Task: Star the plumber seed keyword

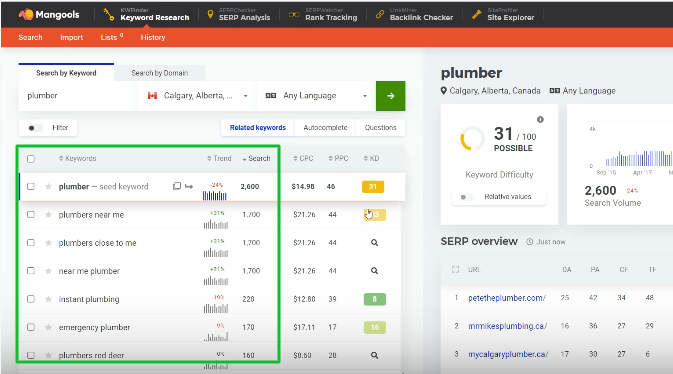Action: [x=49, y=186]
